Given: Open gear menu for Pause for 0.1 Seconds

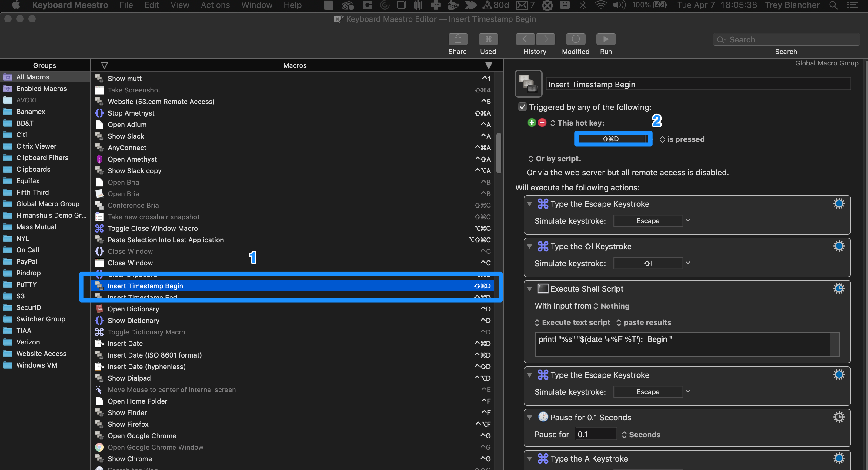Looking at the screenshot, I should [839, 417].
